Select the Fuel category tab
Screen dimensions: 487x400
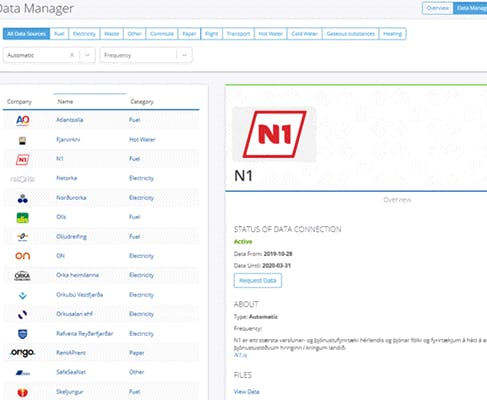pyautogui.click(x=59, y=34)
